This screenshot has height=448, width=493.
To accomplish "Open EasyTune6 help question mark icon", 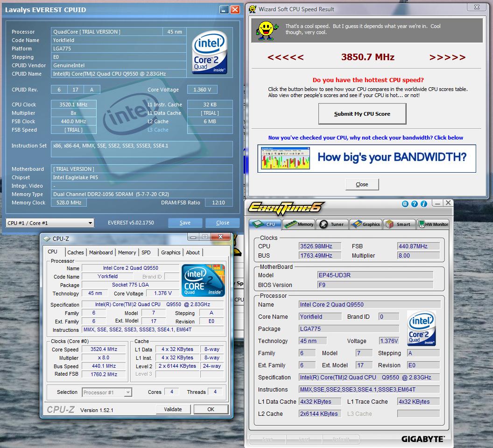I will coord(415,204).
